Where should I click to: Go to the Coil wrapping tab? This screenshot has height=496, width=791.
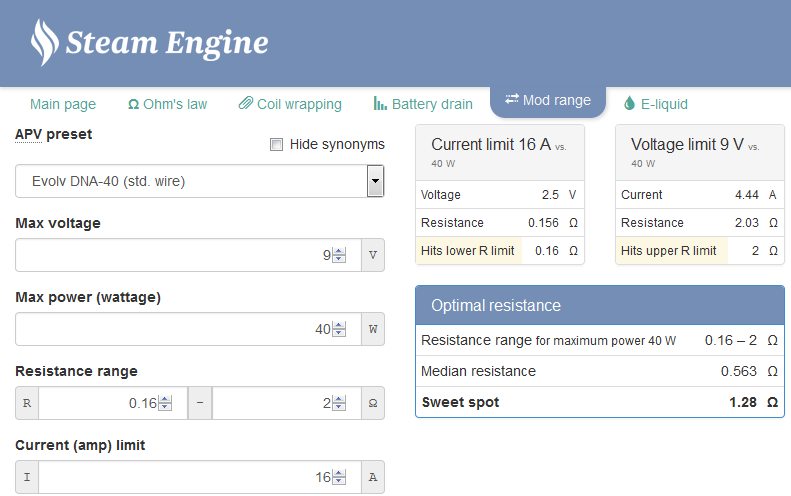[299, 104]
